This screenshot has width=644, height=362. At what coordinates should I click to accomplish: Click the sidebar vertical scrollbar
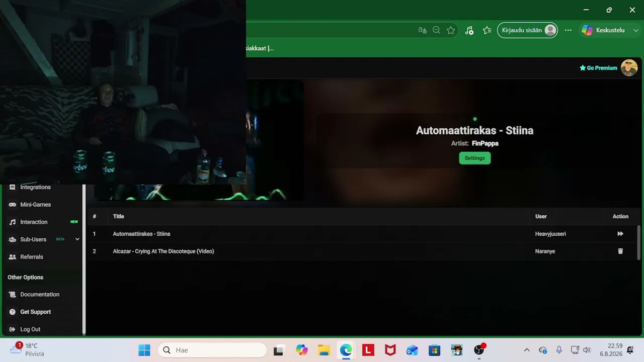tap(84, 259)
